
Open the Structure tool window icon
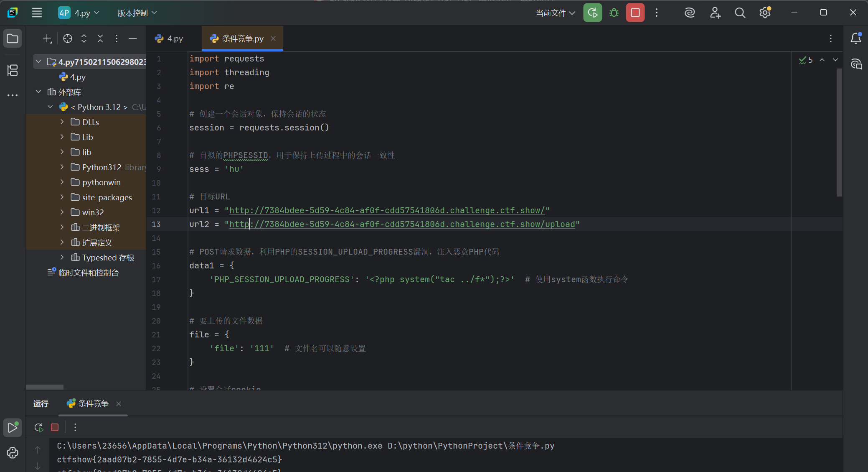(13, 70)
